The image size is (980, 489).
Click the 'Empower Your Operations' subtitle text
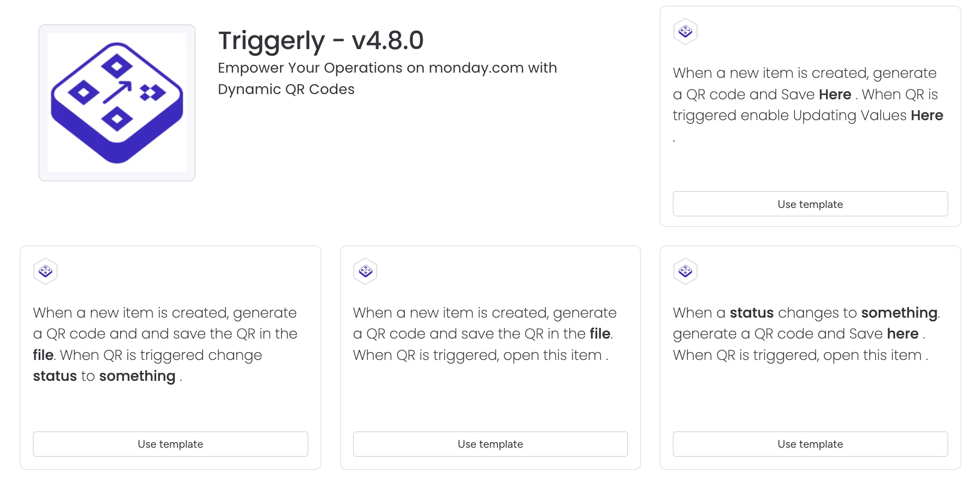coord(387,78)
